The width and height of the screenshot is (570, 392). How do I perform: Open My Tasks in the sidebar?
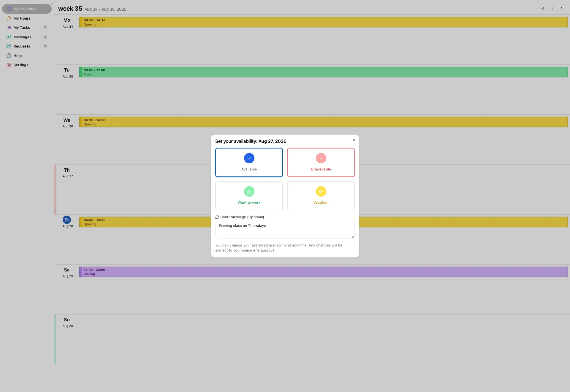tap(27, 28)
